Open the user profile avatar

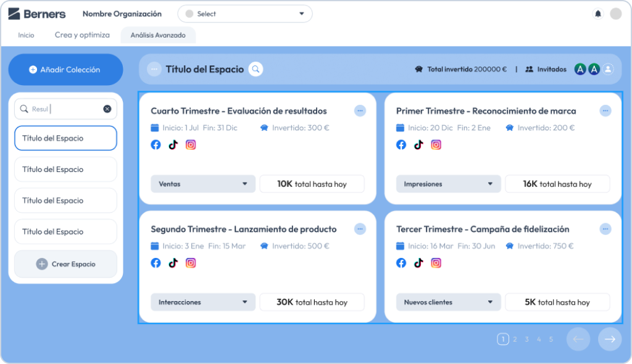[x=615, y=14]
